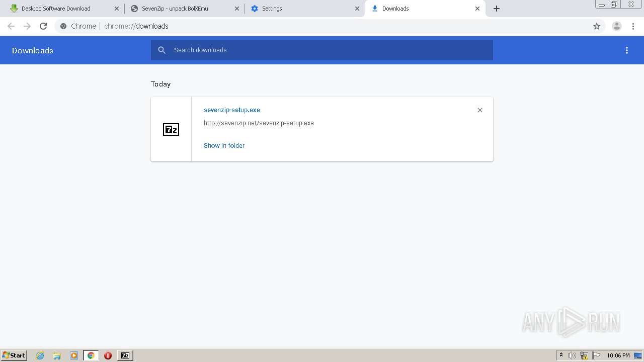The image size is (644, 362).
Task: Remove sevenzip-setup.exe from the list
Action: [480, 110]
